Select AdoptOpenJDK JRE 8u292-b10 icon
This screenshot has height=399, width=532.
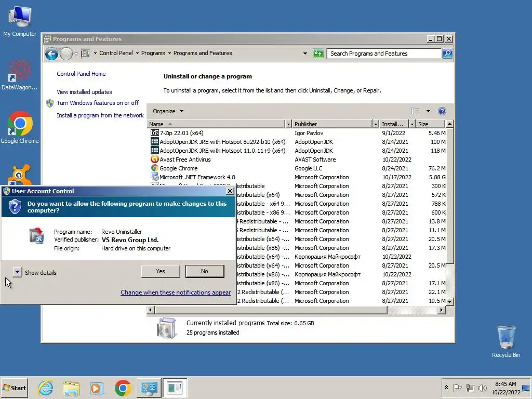click(154, 141)
